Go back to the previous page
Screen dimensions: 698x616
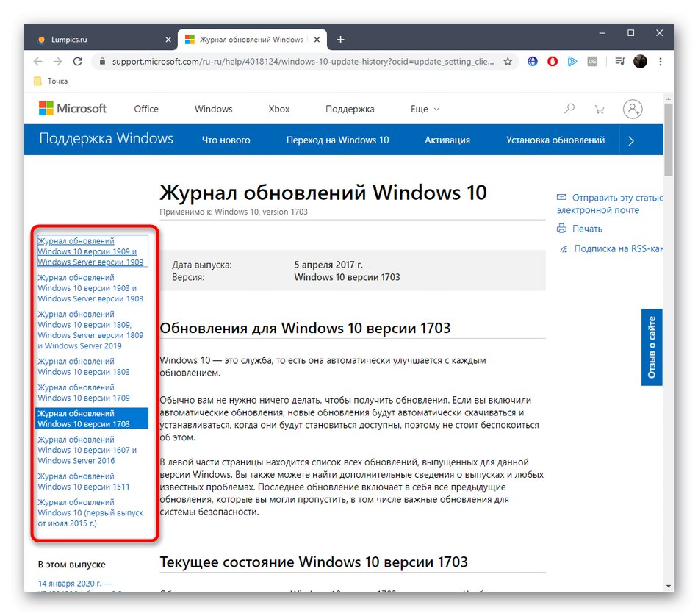tap(37, 62)
